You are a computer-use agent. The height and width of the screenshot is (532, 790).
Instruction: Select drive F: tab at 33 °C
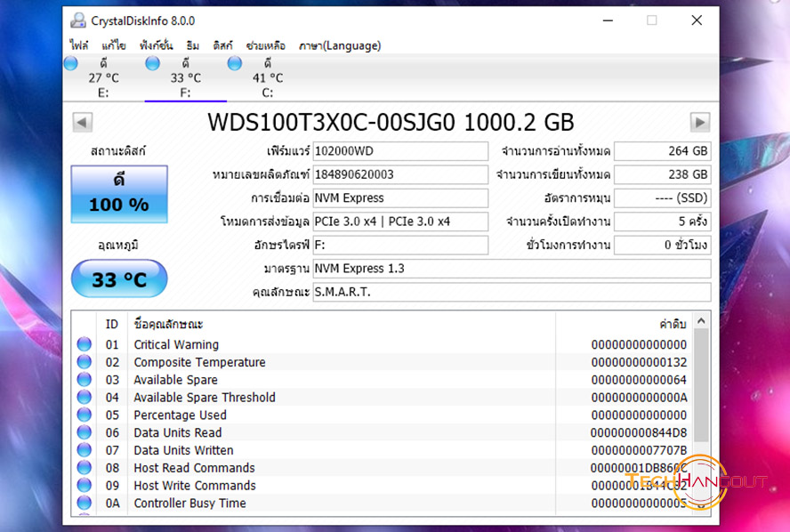coord(185,77)
